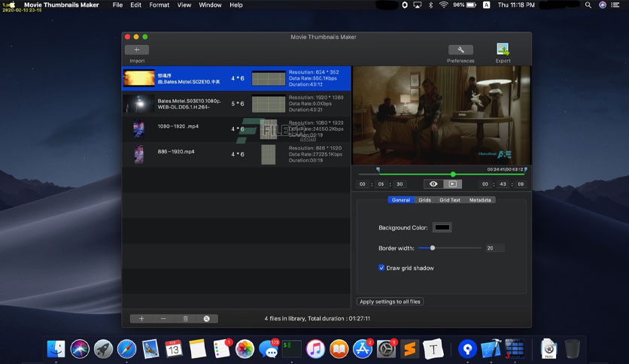Viewport: 629px width, 364px height.
Task: Click the start trim marker on the timeline
Action: [378, 171]
